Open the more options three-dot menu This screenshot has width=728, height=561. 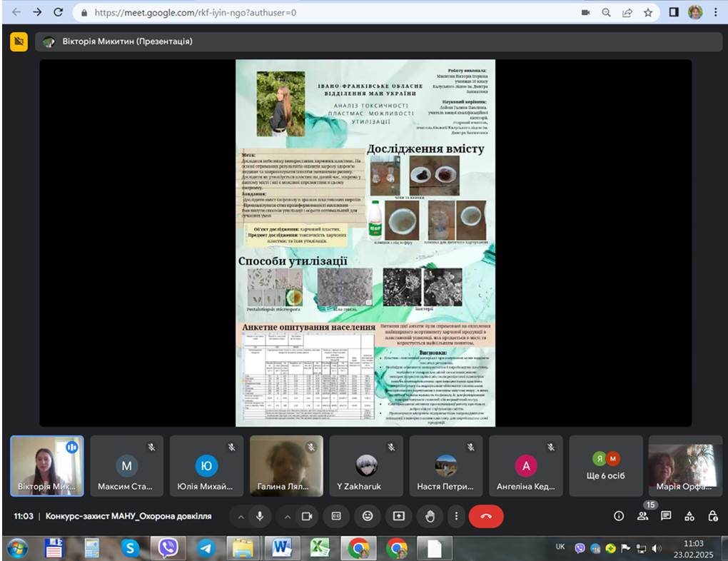pos(456,516)
